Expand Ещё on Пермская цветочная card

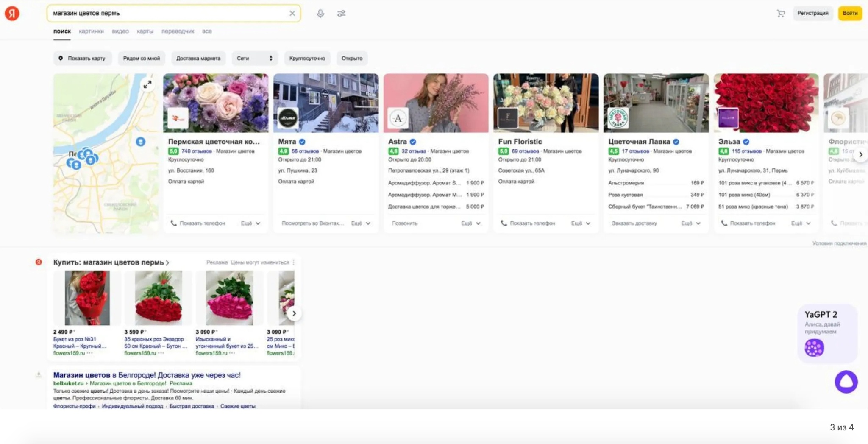pyautogui.click(x=250, y=223)
